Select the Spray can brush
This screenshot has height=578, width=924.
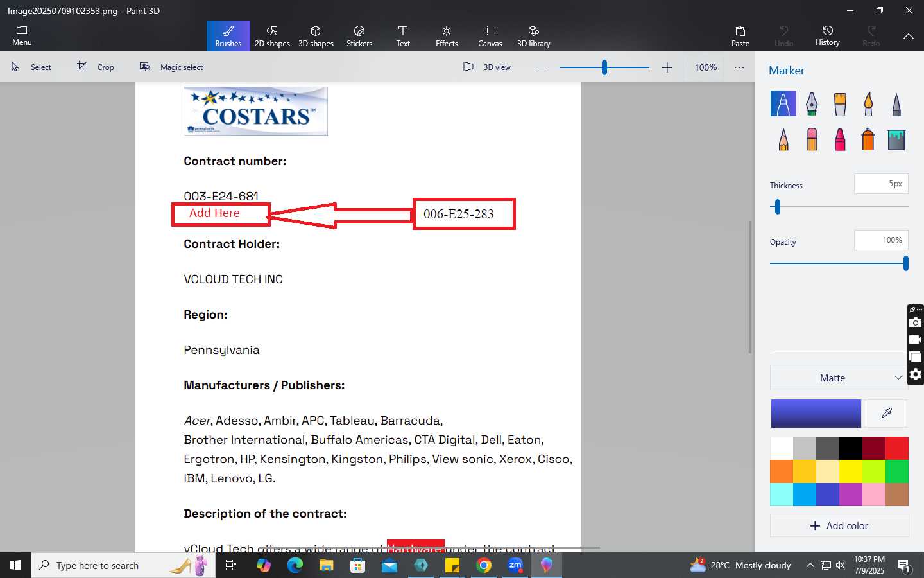(x=868, y=139)
